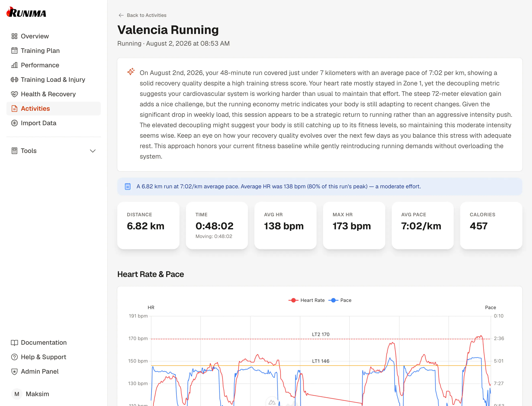Toggle Heart Rate series in chart legend
The height and width of the screenshot is (406, 532).
[x=307, y=300]
